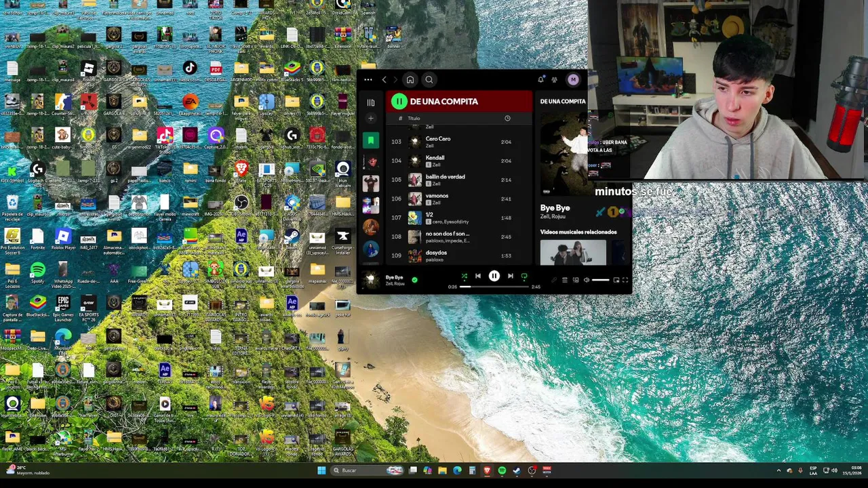The width and height of the screenshot is (868, 488).
Task: Pause the DE UNA COMPITA playlist header button
Action: click(x=399, y=102)
